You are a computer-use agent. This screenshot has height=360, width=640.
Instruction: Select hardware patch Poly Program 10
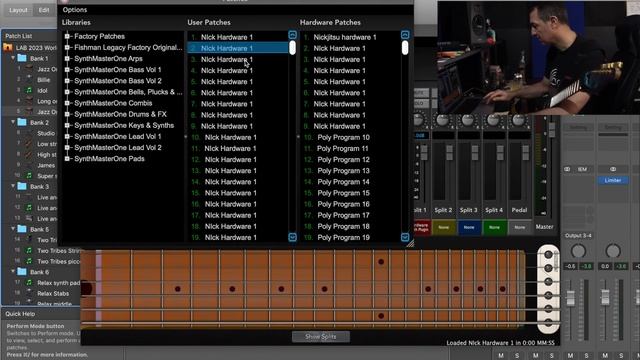tap(350, 137)
